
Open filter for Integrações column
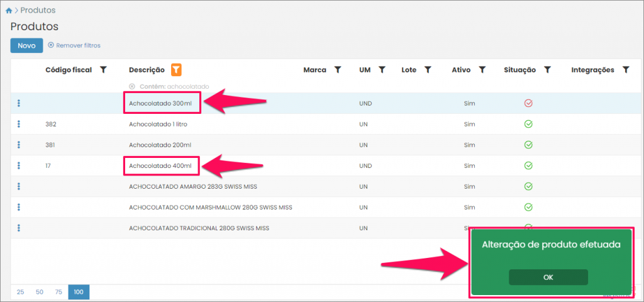coord(625,70)
